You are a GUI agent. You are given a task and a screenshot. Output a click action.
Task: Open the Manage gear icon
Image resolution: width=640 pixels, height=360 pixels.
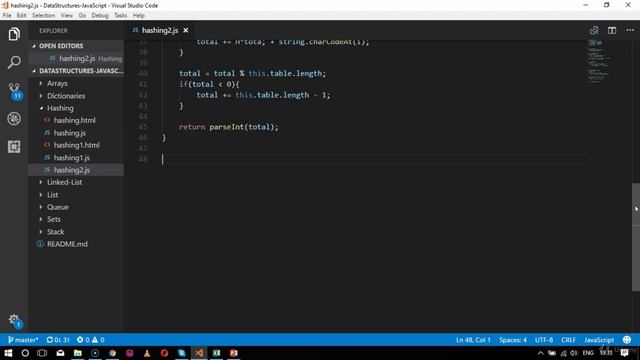(15, 320)
